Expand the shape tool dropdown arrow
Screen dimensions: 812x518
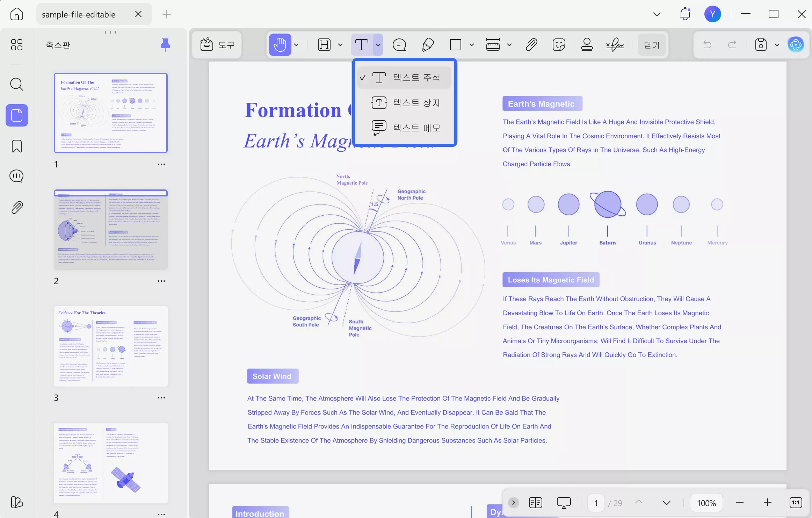472,45
